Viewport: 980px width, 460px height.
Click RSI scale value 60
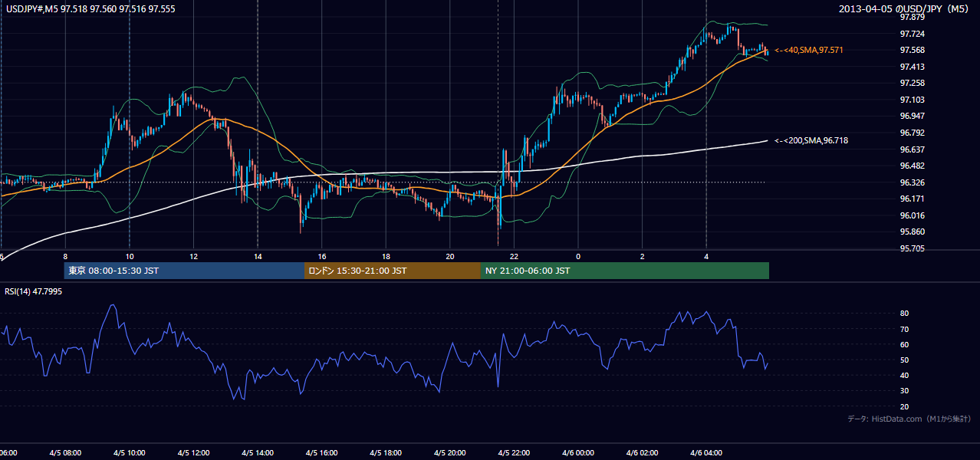point(904,344)
